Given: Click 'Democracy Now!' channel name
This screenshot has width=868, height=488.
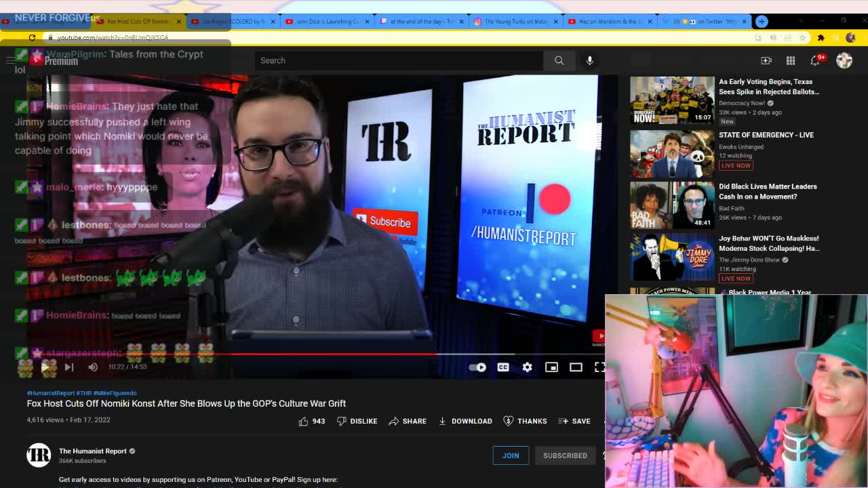Looking at the screenshot, I should (742, 103).
